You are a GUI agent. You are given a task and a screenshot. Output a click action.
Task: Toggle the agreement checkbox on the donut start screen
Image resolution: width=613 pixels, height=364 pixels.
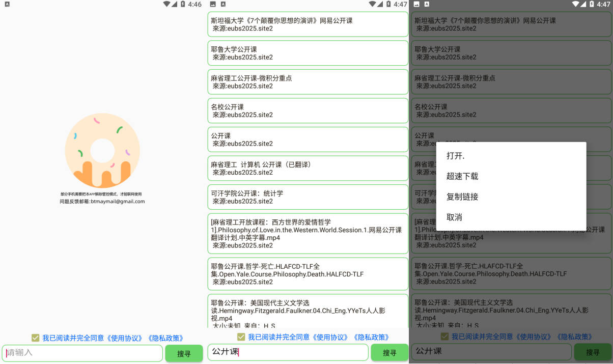click(35, 338)
